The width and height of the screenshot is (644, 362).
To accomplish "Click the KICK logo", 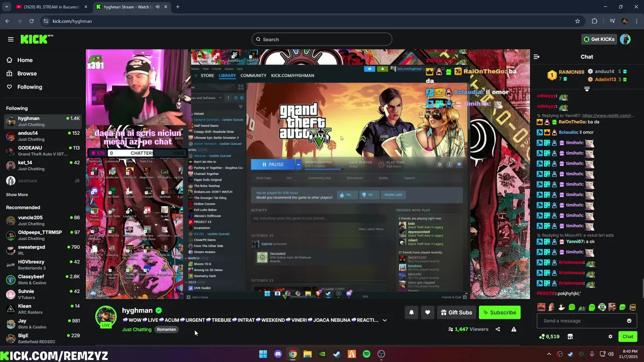I will click(37, 39).
